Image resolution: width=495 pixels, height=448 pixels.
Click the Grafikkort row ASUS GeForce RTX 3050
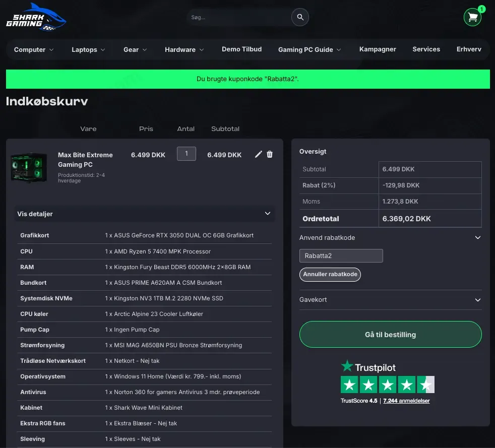(144, 235)
